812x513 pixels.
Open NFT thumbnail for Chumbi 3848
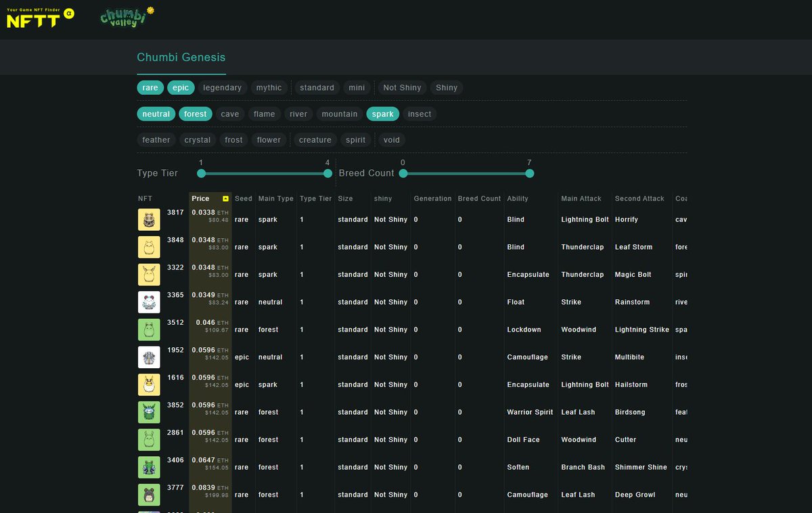tap(149, 247)
